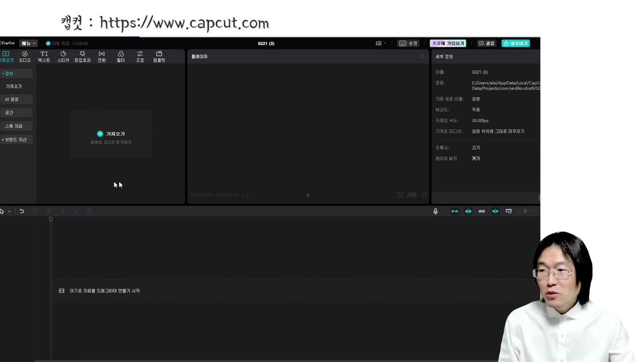Toggle the auto snapping icon
This screenshot has height=362, width=644.
click(x=468, y=211)
